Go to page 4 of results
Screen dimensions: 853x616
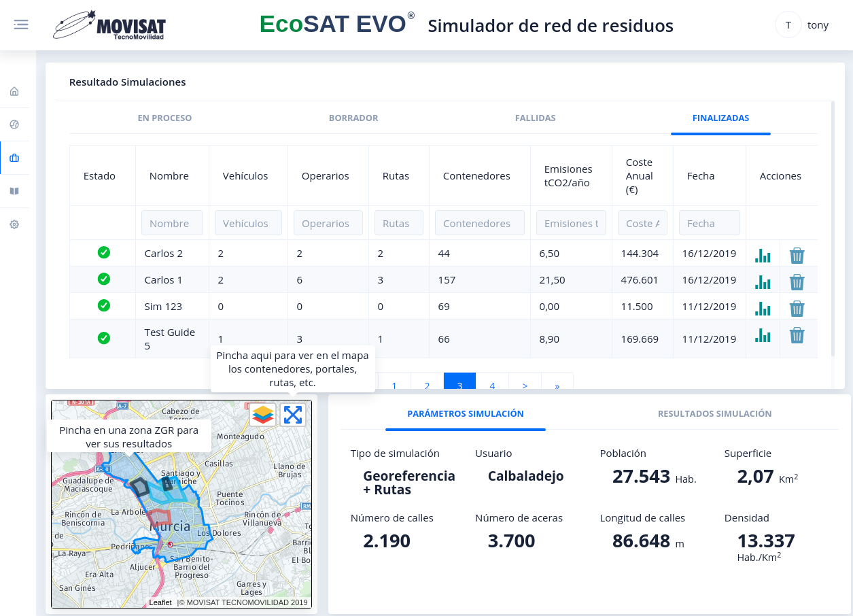coord(492,385)
